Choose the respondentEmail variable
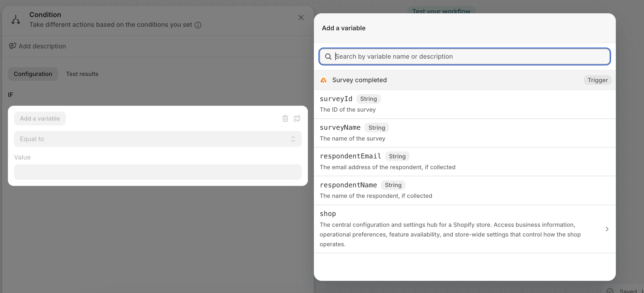The width and height of the screenshot is (644, 293). [465, 162]
